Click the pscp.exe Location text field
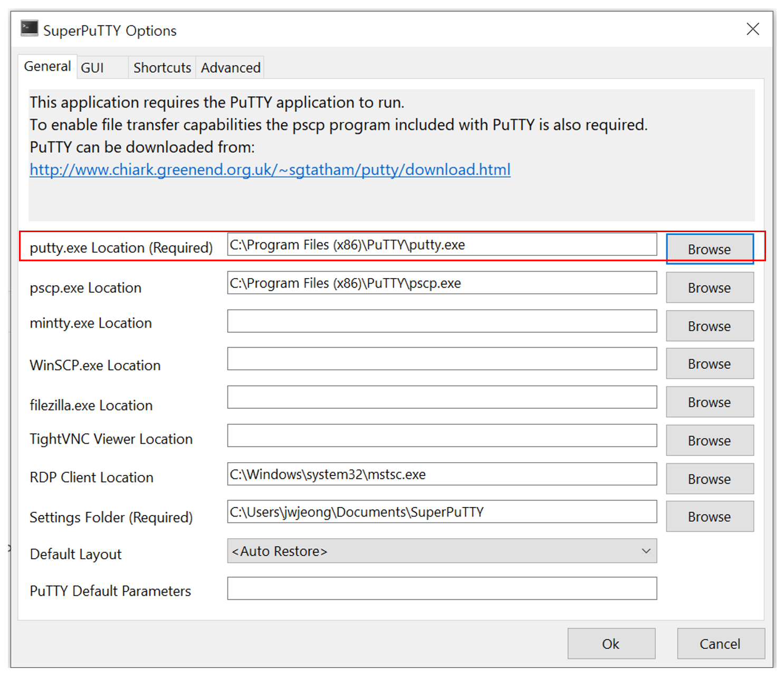Viewport: 784px width, 678px height. [442, 283]
